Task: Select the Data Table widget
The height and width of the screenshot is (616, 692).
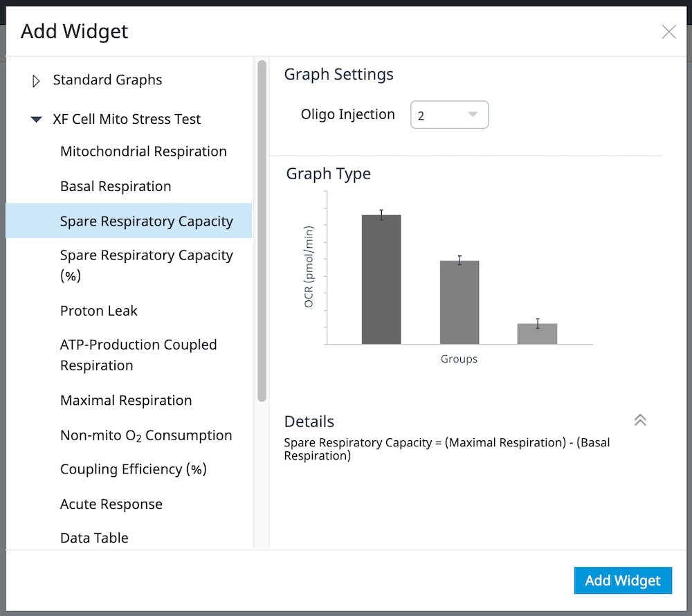Action: click(94, 538)
